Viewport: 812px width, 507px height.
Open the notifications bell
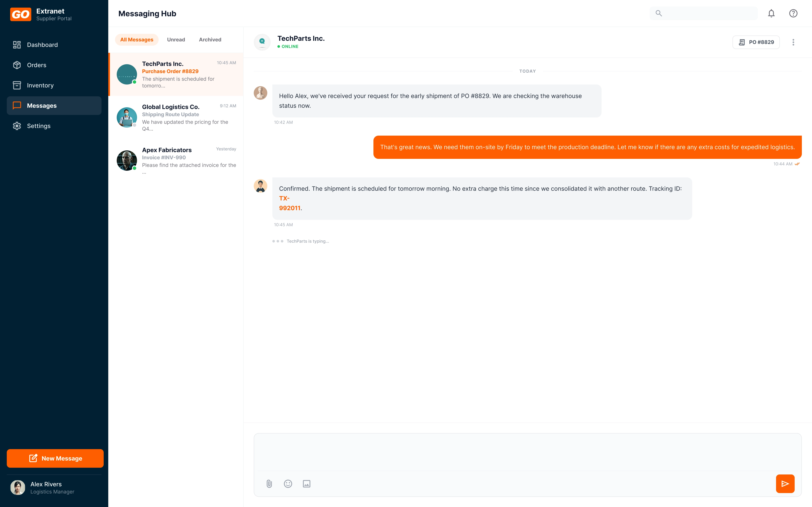771,13
